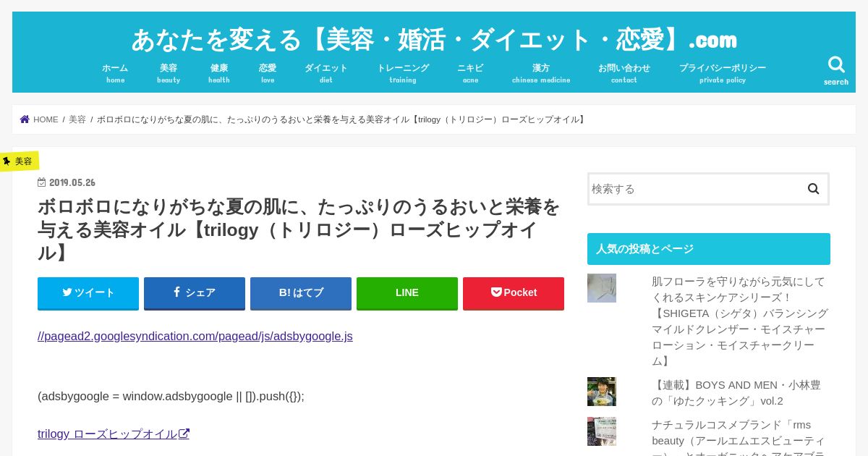Click the home icon in breadcrumb
868x456 pixels.
25,119
